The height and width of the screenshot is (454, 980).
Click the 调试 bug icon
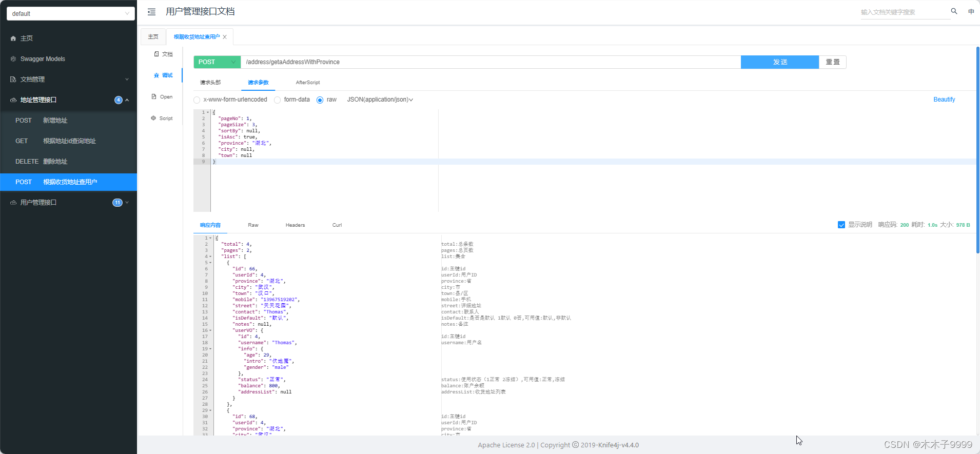click(x=156, y=75)
